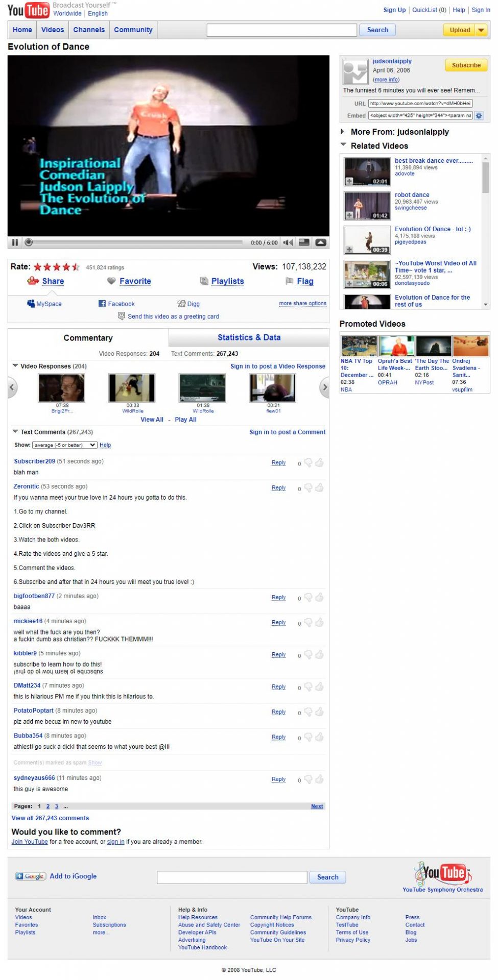
Task: Select the Commentary tab
Action: pyautogui.click(x=88, y=338)
